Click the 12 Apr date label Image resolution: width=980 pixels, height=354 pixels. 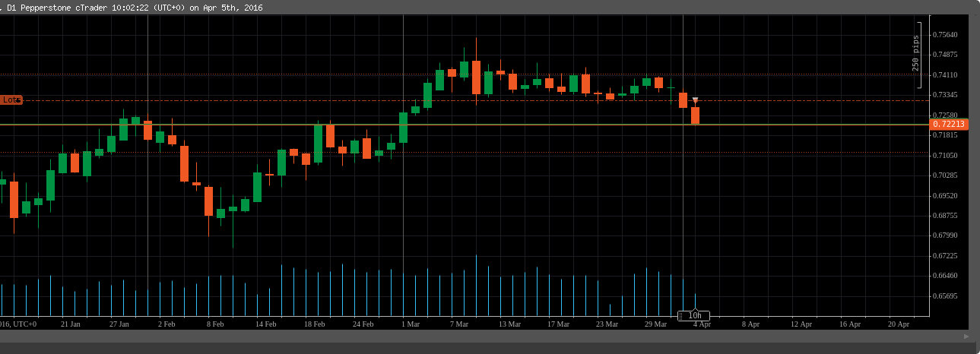[x=801, y=324]
